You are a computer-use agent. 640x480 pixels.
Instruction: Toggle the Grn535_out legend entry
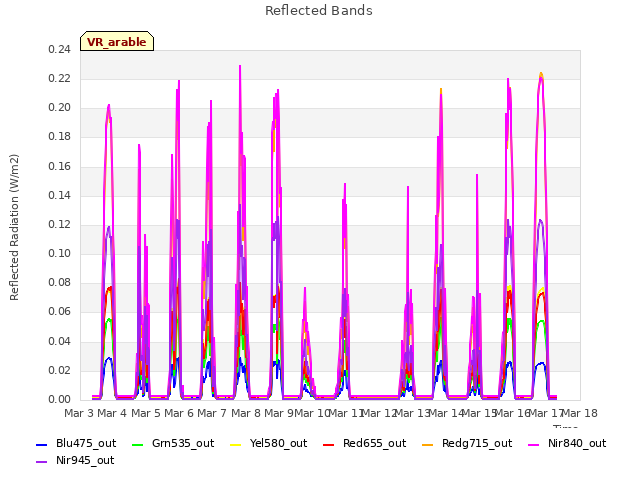pyautogui.click(x=173, y=443)
